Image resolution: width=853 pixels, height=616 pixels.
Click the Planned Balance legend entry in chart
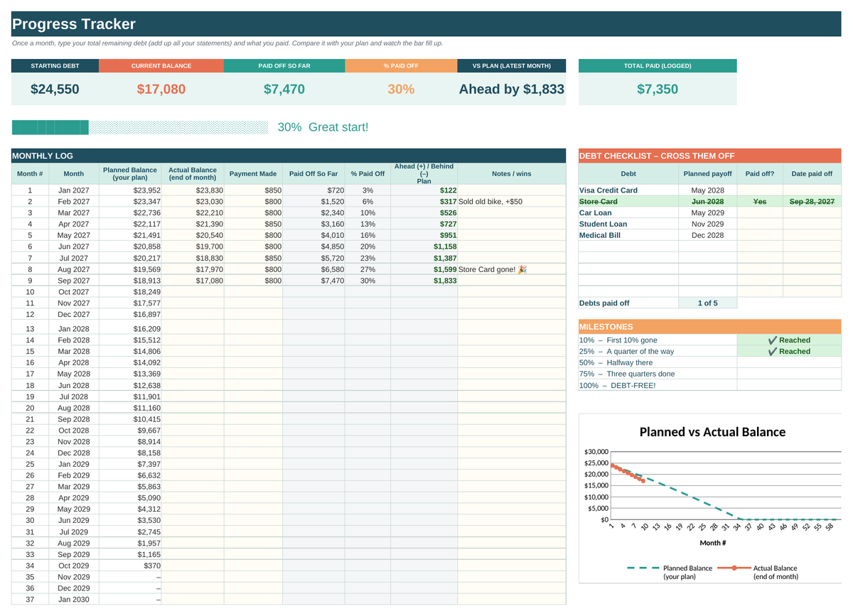tap(670, 572)
